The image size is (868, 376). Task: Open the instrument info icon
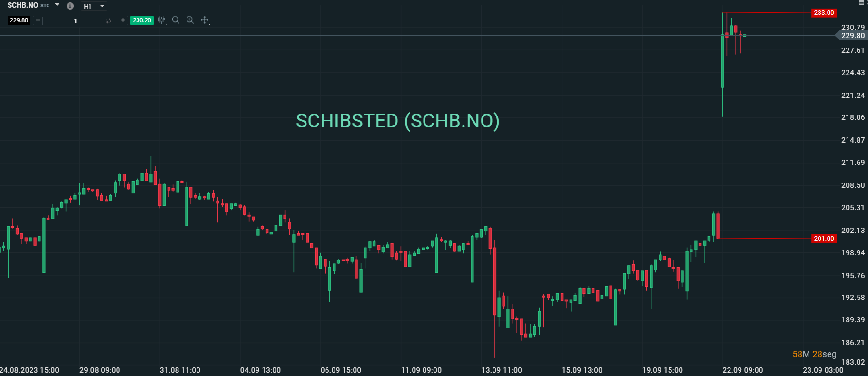pos(70,6)
